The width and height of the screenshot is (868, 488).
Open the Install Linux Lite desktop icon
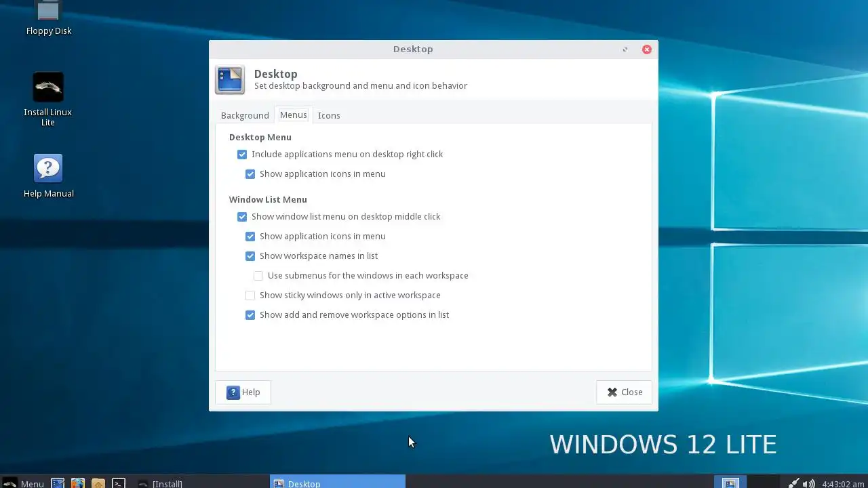pyautogui.click(x=48, y=99)
